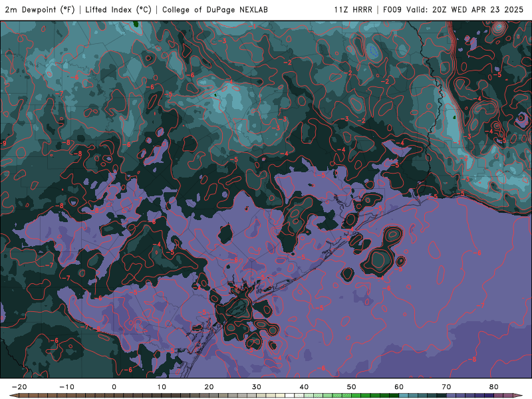
Task: Click the 80 label on the color scale
Action: click(x=494, y=387)
